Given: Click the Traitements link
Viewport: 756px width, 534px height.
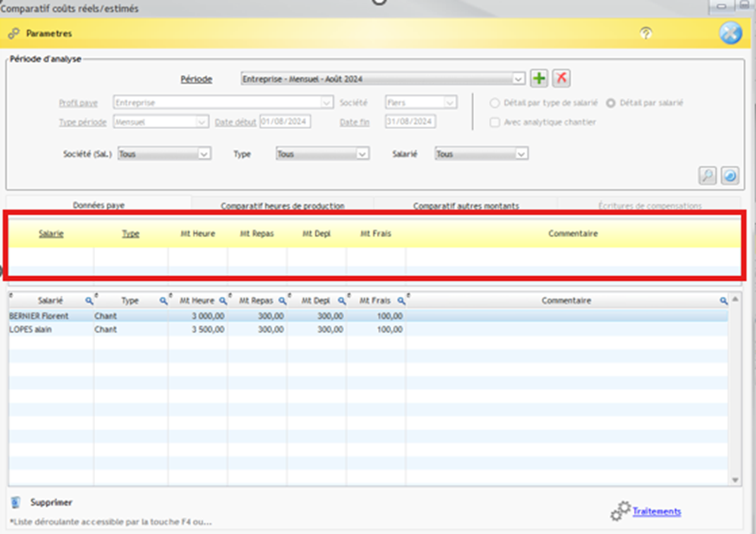Looking at the screenshot, I should (x=657, y=511).
